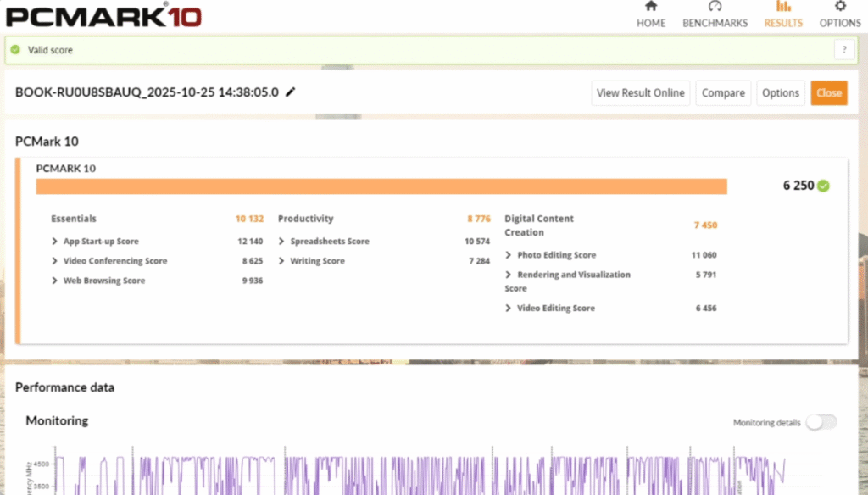
Task: Click the Valid score green check icon
Action: (15, 50)
